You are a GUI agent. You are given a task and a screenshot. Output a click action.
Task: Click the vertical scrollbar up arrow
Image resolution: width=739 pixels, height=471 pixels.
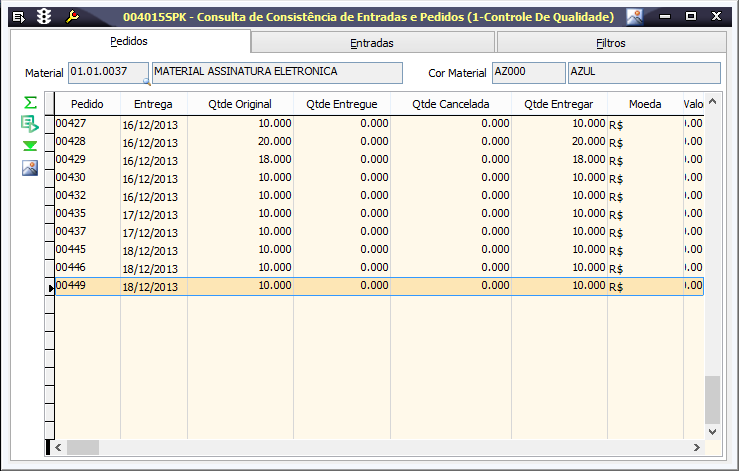coord(712,103)
